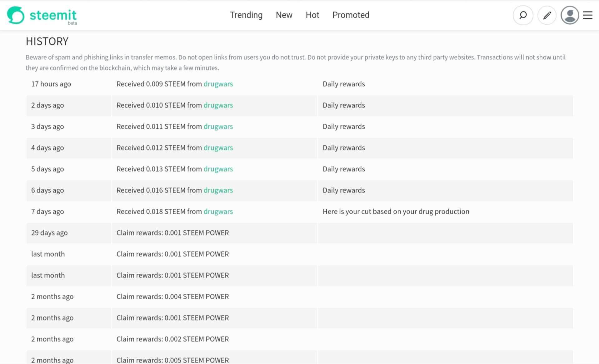Follow drugwars link in 0.012 STEEM row
Viewport: 599px width, 364px height.
218,148
